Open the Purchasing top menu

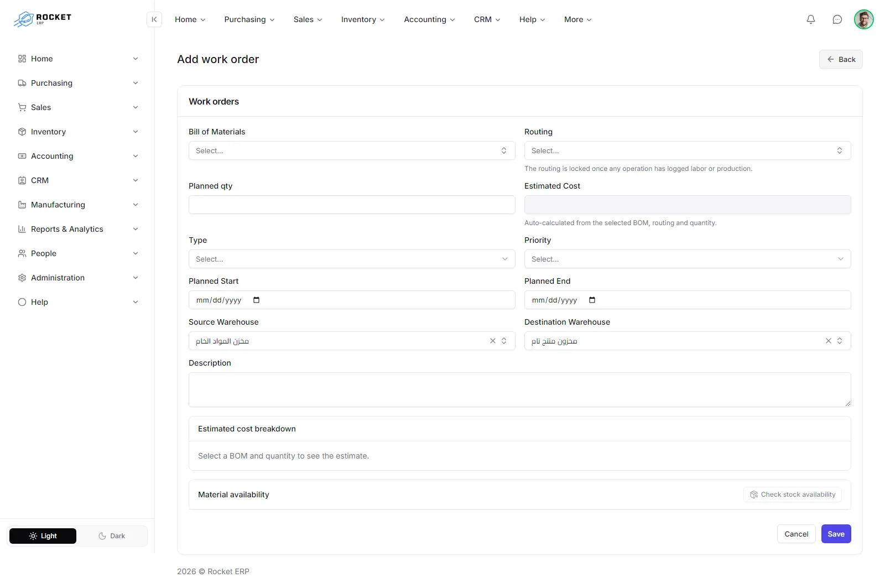[249, 19]
